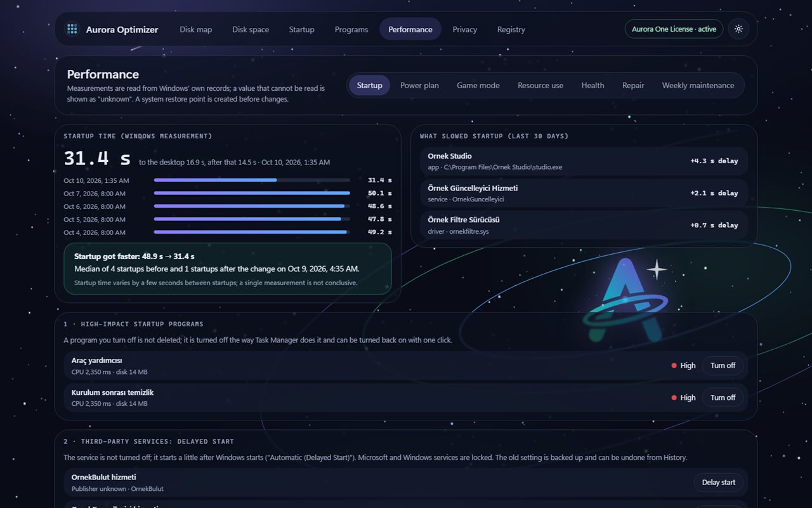
Task: Open the Game mode sub-tab
Action: pos(478,85)
